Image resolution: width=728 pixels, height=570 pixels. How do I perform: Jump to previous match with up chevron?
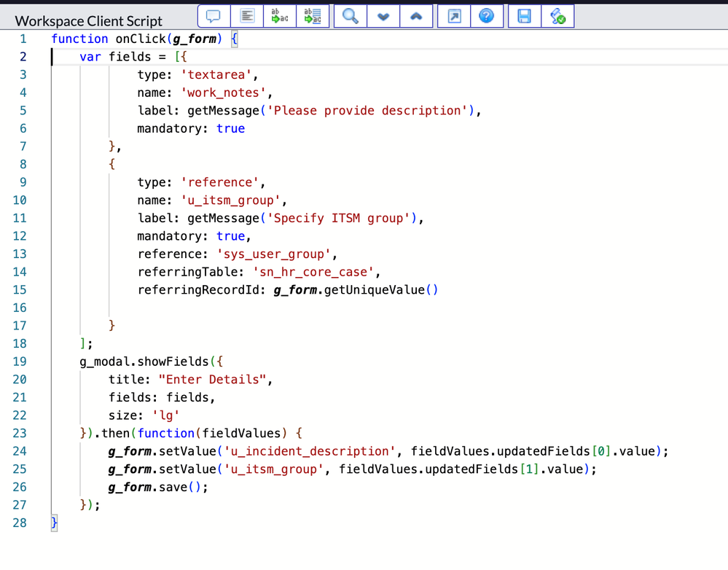coord(416,16)
